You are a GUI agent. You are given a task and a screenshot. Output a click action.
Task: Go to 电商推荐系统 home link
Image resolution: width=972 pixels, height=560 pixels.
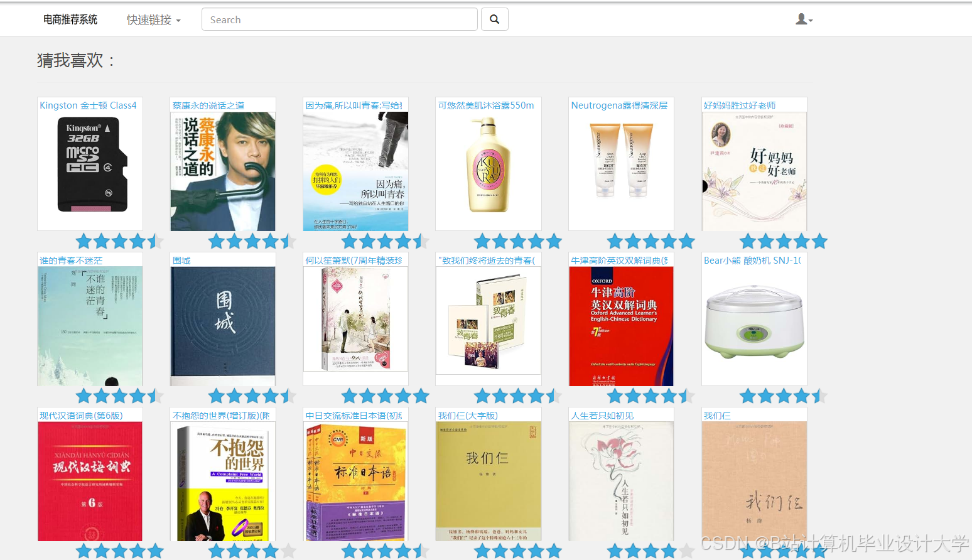point(70,19)
